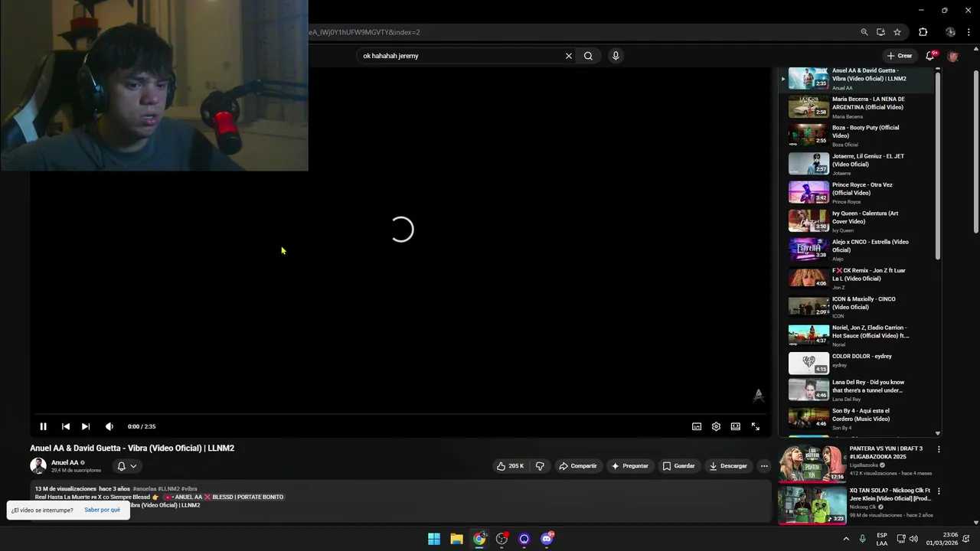Play Maria Becerra - LA NENA DE ARGENTINA from playlist
Image resolution: width=980 pixels, height=551 pixels.
tap(856, 107)
